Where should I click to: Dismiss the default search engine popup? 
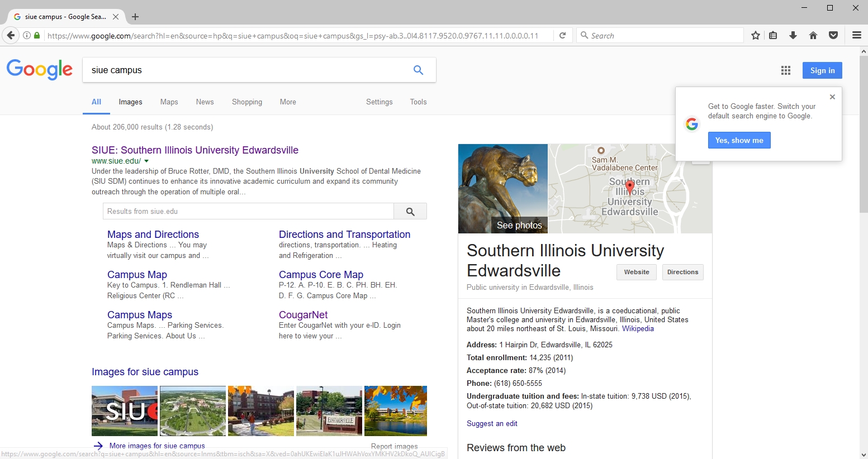point(832,97)
